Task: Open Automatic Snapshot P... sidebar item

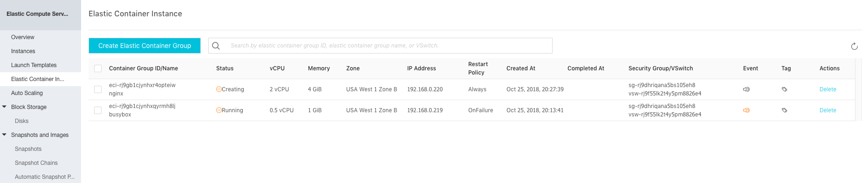Action: [45, 177]
